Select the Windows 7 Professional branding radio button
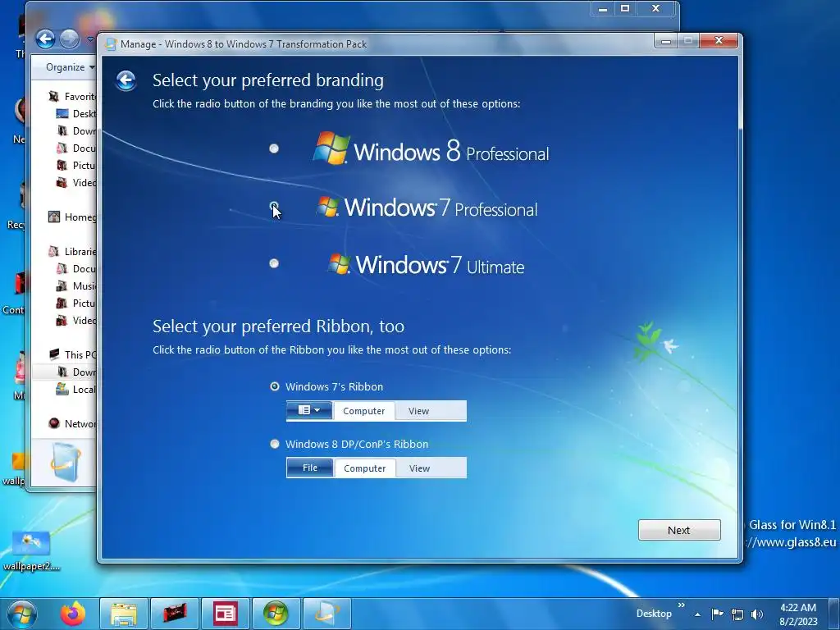840x630 pixels. 274,206
